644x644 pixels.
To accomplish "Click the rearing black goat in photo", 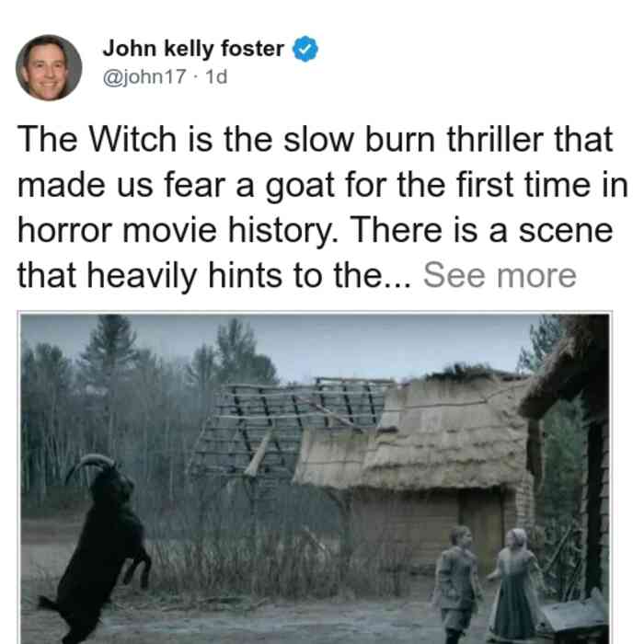I will pos(98,549).
